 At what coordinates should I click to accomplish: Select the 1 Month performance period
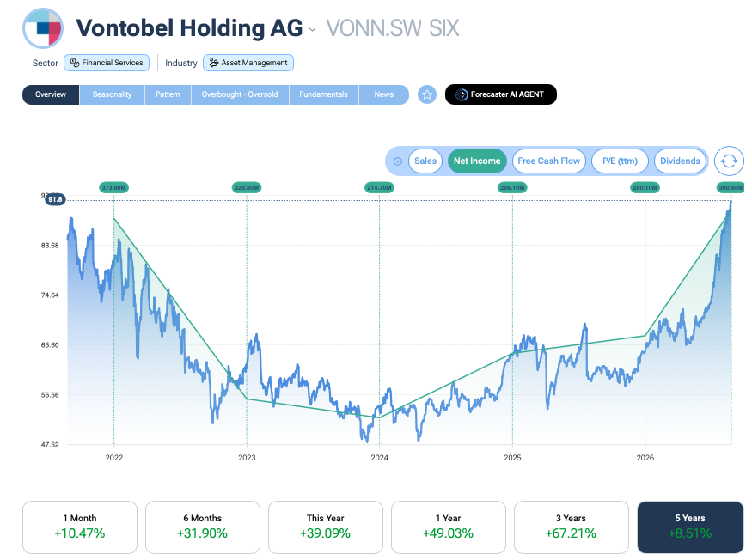[x=80, y=527]
